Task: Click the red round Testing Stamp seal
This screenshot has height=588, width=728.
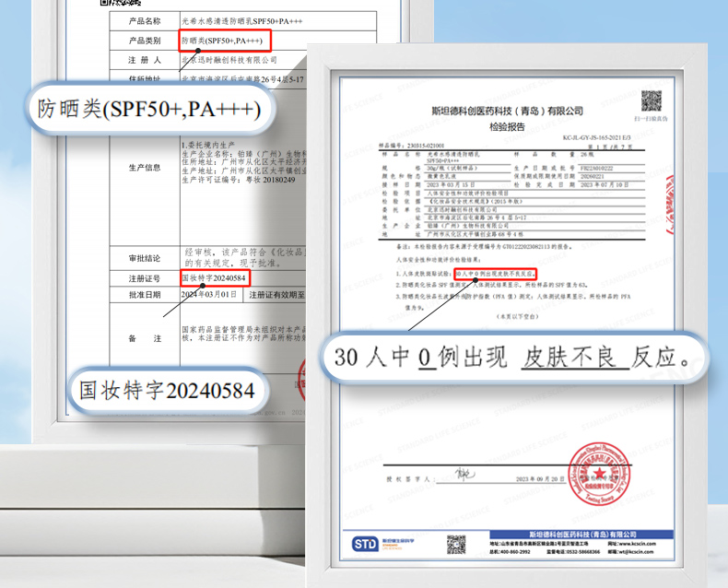Action: click(x=599, y=475)
